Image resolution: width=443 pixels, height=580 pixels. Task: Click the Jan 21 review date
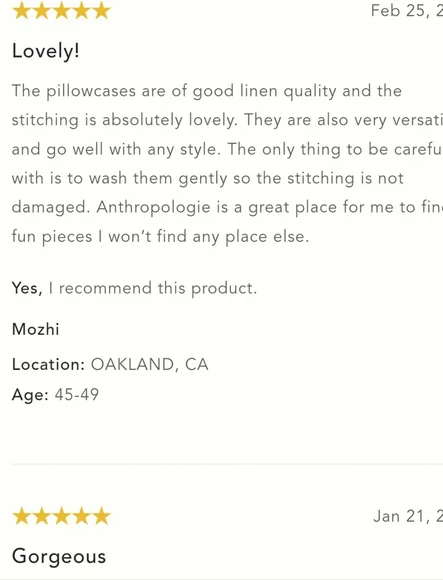(x=408, y=516)
